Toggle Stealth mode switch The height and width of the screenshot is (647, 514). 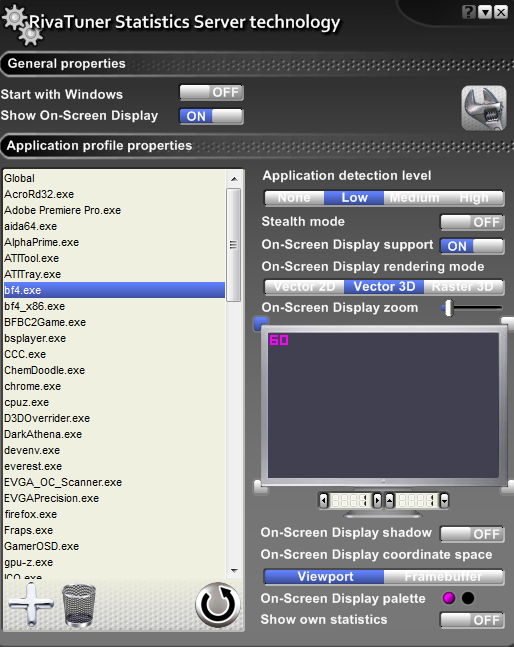[x=472, y=222]
